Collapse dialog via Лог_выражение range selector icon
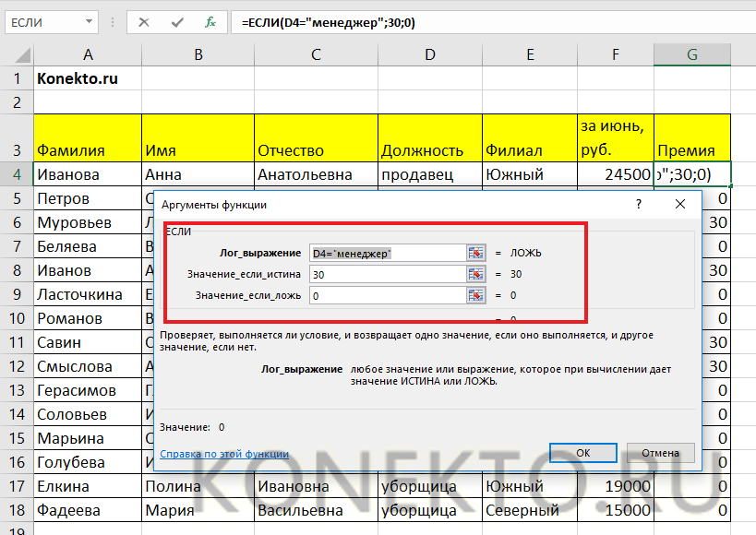Image resolution: width=756 pixels, height=535 pixels. 476,253
